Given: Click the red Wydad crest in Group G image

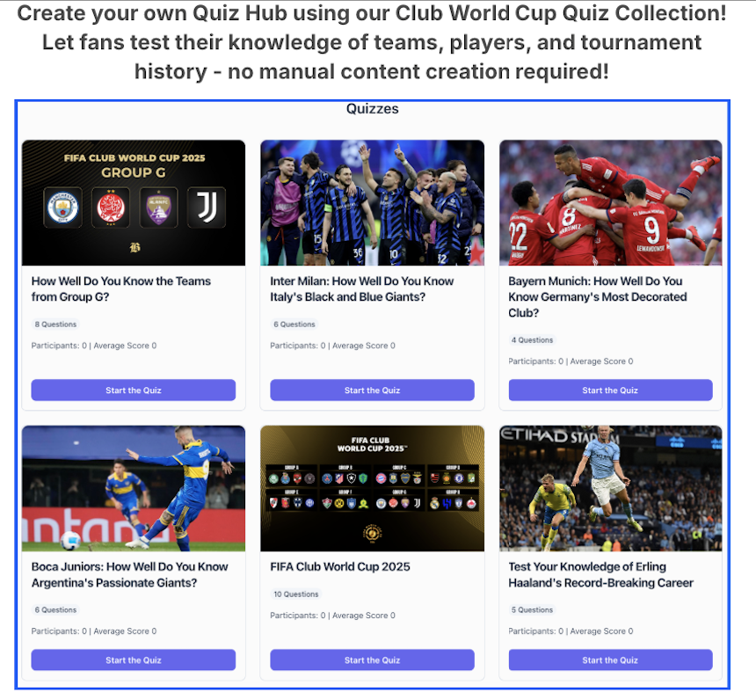Looking at the screenshot, I should pyautogui.click(x=111, y=208).
